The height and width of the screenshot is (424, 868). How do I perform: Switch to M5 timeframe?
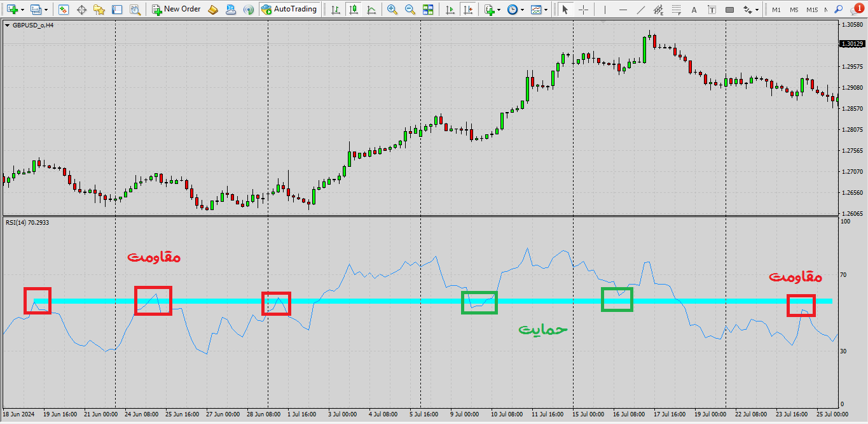(x=794, y=10)
